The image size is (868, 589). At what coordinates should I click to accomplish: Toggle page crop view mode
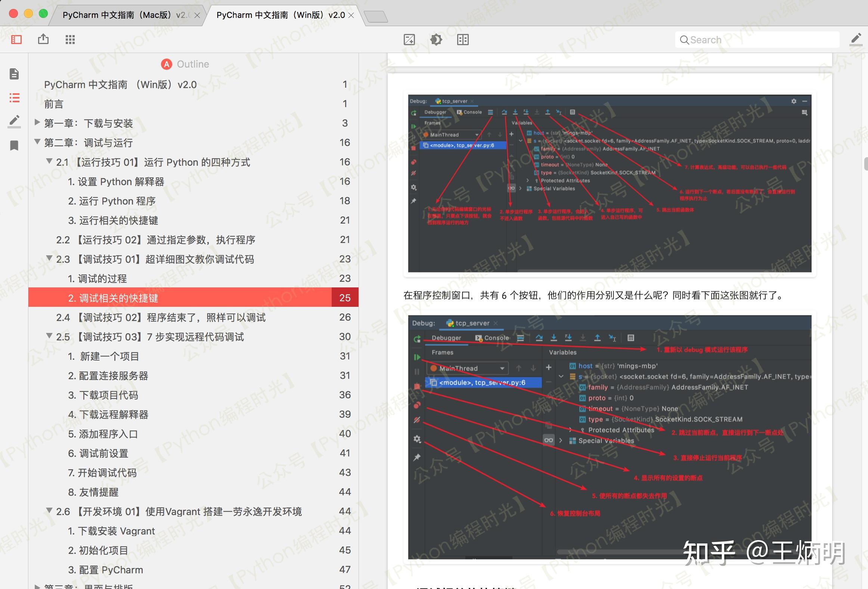point(410,39)
